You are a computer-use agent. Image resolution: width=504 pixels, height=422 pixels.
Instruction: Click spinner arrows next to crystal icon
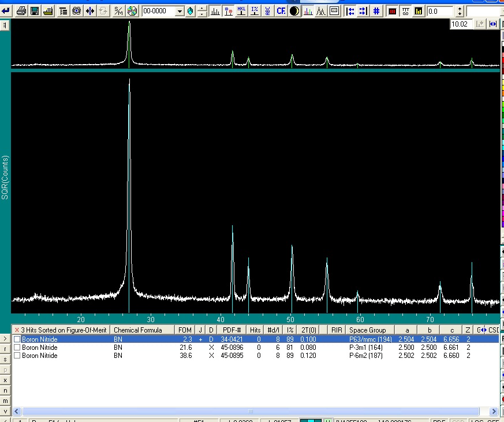pyautogui.click(x=201, y=11)
